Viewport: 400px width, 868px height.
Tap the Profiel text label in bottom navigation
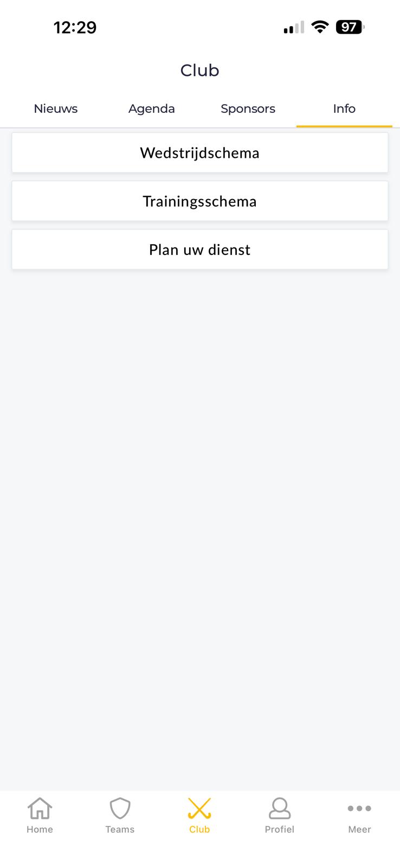(x=280, y=829)
